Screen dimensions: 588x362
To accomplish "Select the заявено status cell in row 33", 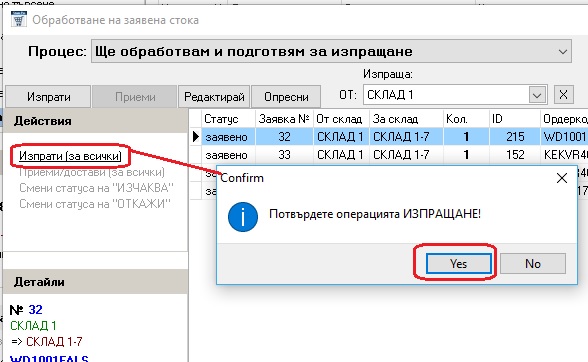I will 228,155.
